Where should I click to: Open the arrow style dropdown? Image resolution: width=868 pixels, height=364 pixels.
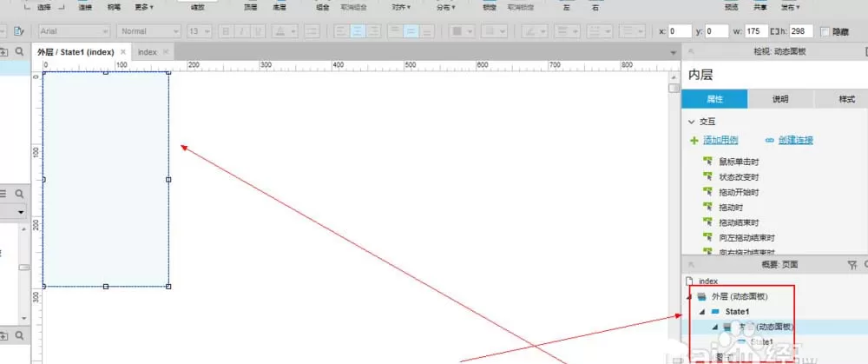[x=632, y=31]
